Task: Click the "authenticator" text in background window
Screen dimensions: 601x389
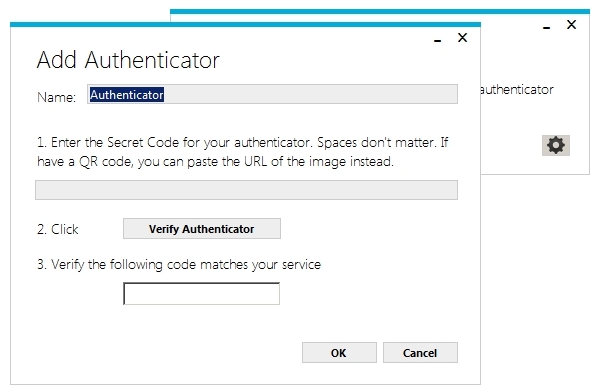Action: pos(517,90)
